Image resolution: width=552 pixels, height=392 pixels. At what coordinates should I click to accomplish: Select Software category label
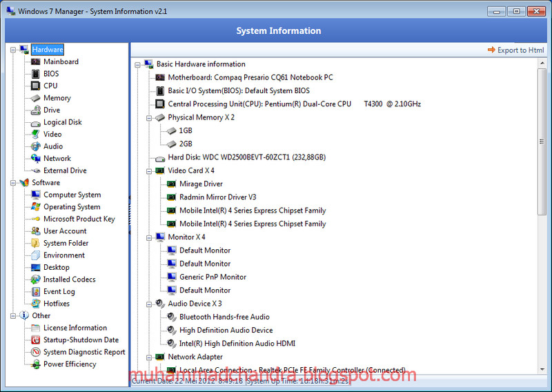coord(46,182)
